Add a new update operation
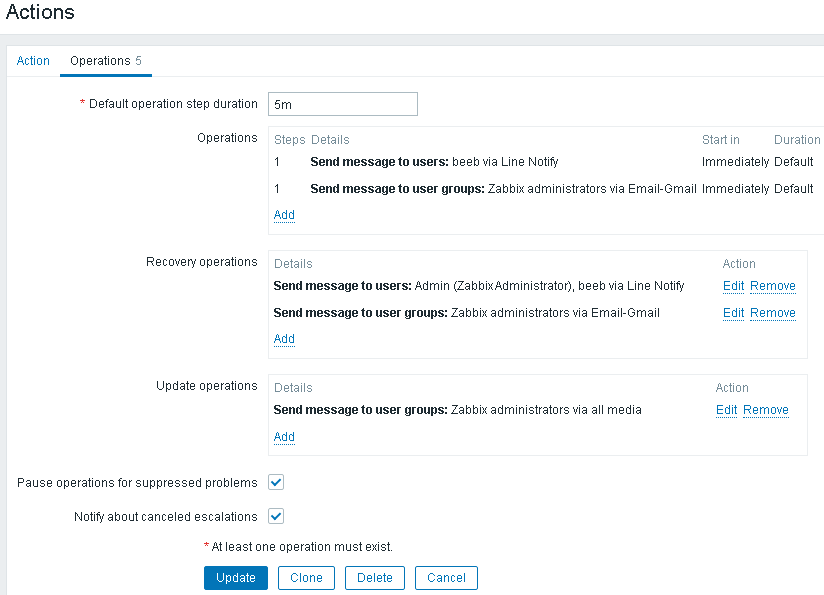 (x=284, y=437)
